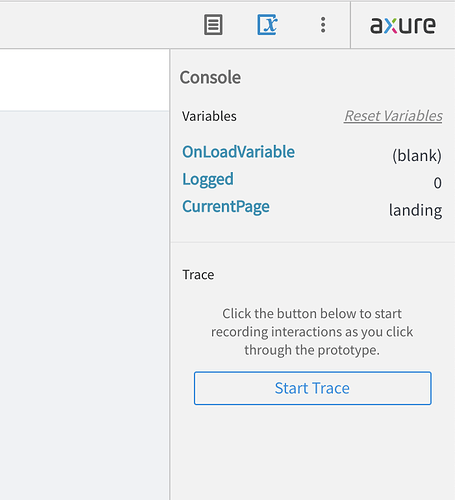Click the Start Trace button
Viewport: 455px width, 500px height.
[313, 388]
